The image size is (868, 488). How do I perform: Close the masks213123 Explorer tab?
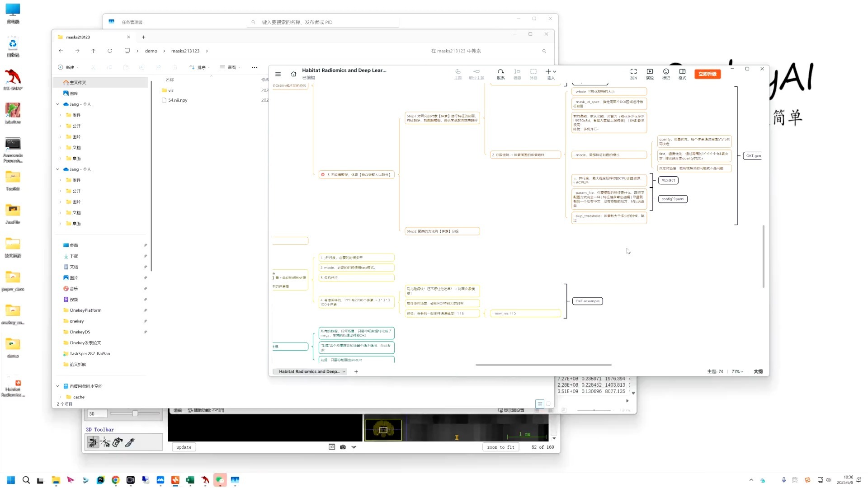coord(128,37)
